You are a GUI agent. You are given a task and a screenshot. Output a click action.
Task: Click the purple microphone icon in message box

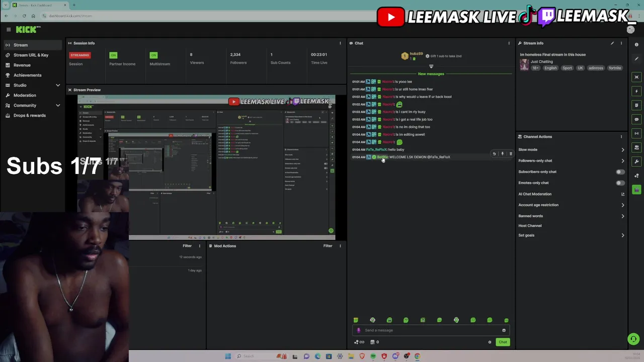359,330
